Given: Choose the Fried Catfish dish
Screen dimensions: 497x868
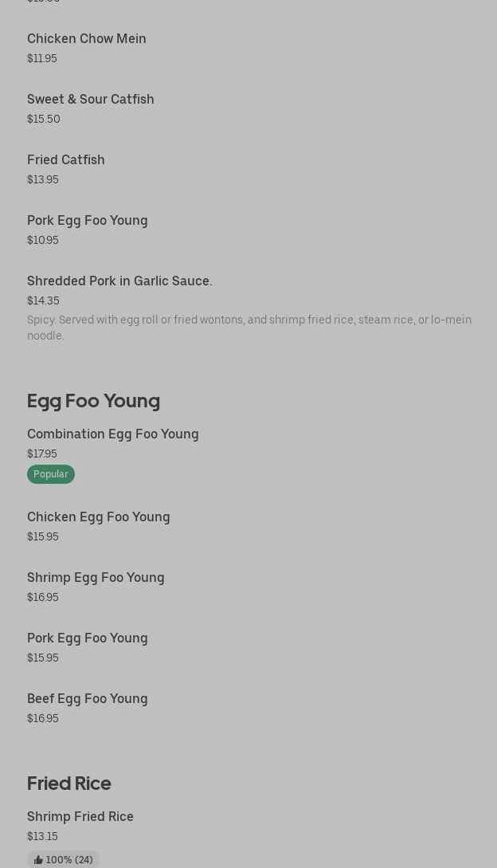Looking at the screenshot, I should pos(66,159).
